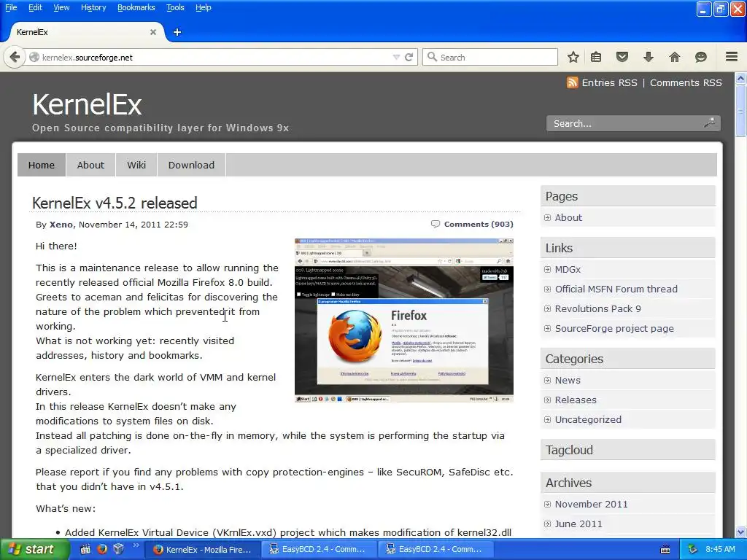Click the keyboard icon in system tray
The image size is (747, 560).
click(x=665, y=550)
